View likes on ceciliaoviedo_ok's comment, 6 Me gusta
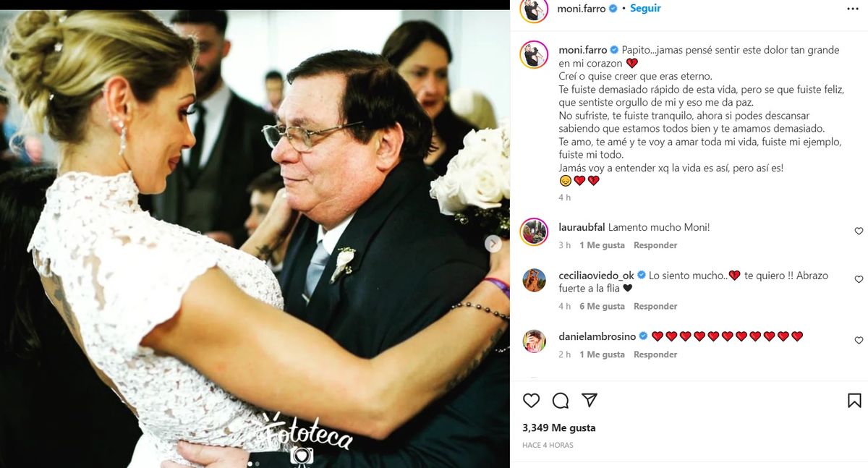 pos(602,306)
